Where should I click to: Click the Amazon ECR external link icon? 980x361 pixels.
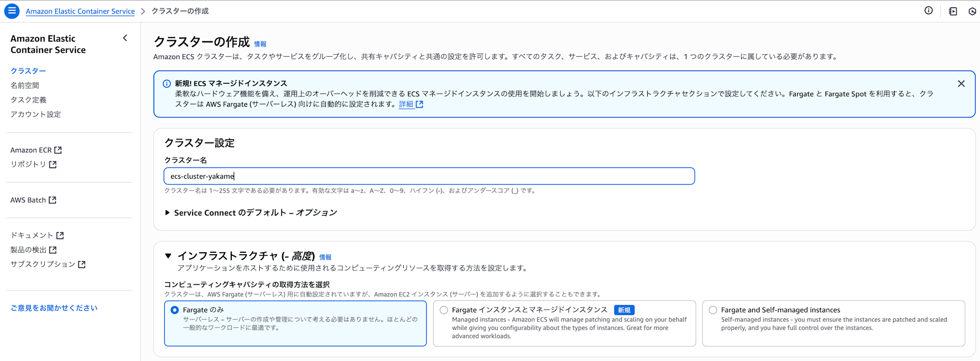[58, 150]
